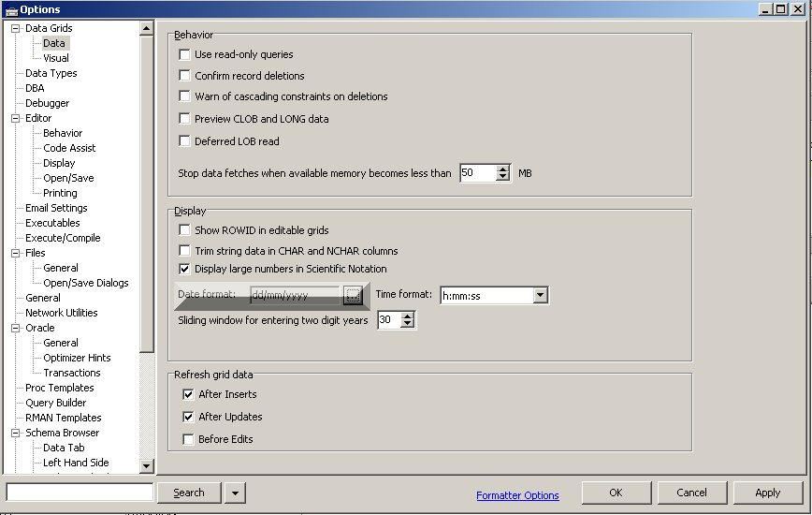Decrease memory threshold MB spinner
Viewport: 812px width, 515px height.
(503, 177)
